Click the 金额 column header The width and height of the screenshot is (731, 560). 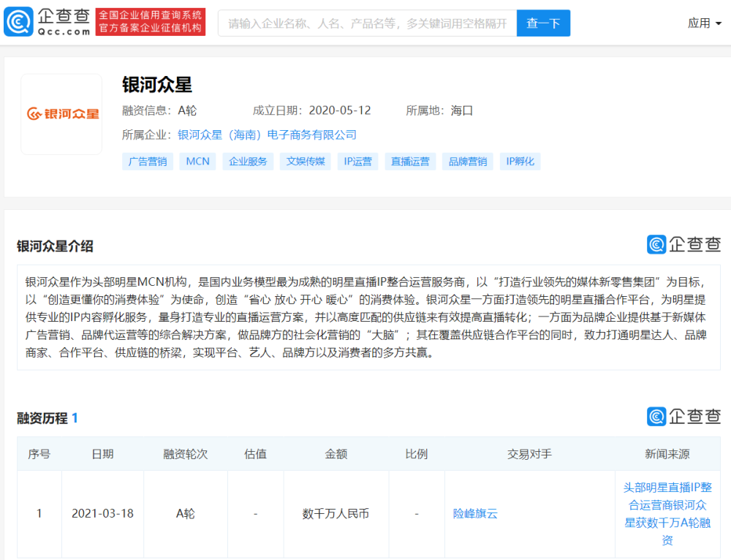pyautogui.click(x=336, y=454)
